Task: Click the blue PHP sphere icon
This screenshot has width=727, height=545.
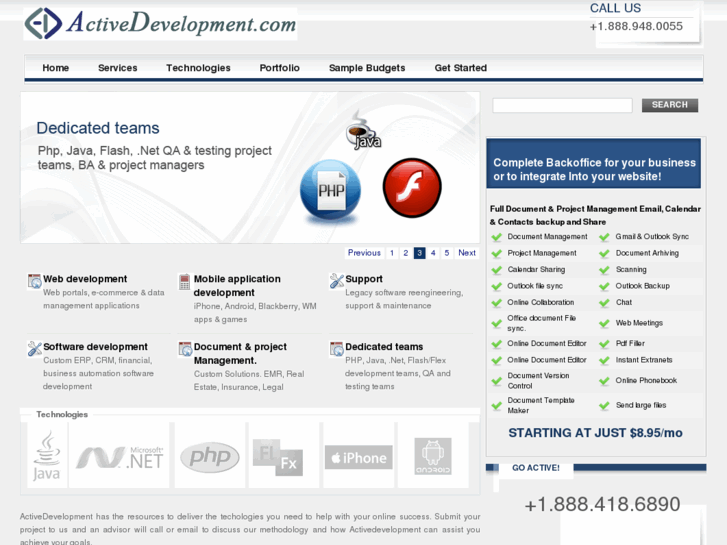Action: [x=331, y=190]
